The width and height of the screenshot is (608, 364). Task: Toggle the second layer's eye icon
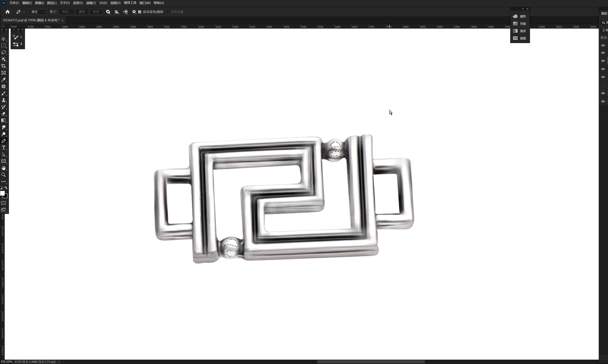coord(603,53)
